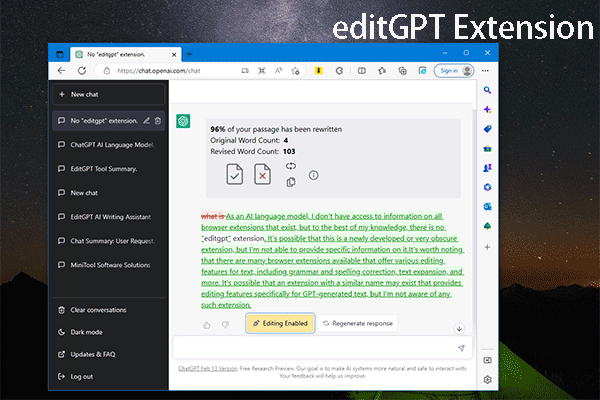
Task: Click the info circle icon
Action: coord(313,175)
